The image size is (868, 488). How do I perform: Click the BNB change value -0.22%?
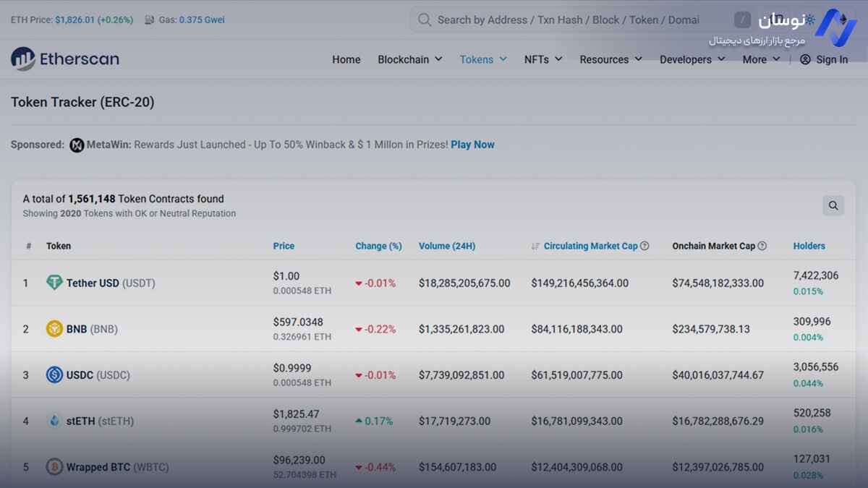pos(380,329)
